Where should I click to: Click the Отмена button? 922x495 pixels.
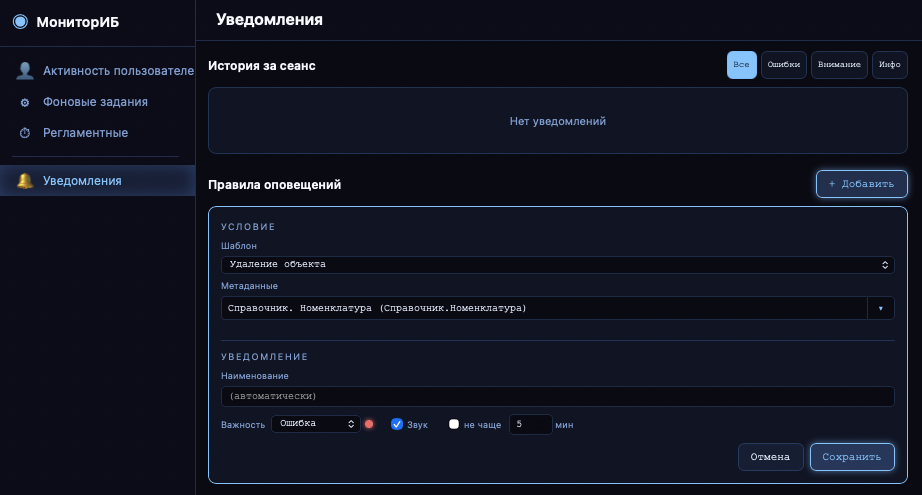point(770,457)
